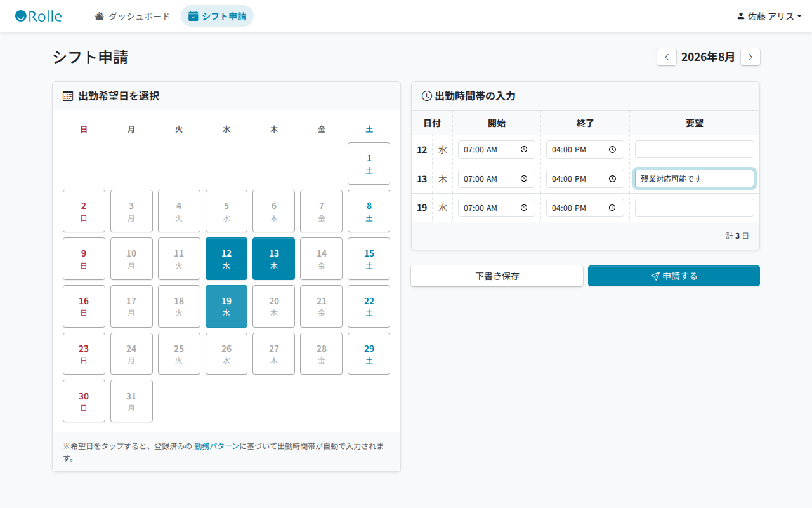Follow the 勤務パターン link
Screen dimensions: 812x508
point(217,446)
